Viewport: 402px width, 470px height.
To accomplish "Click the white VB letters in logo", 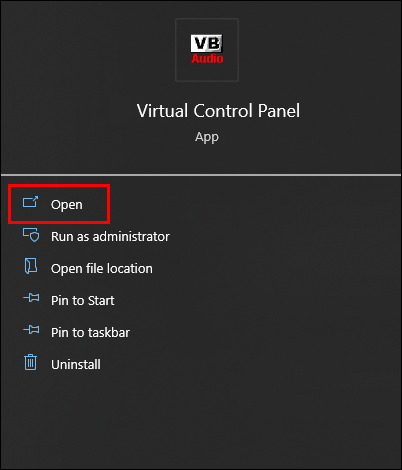I will [207, 43].
